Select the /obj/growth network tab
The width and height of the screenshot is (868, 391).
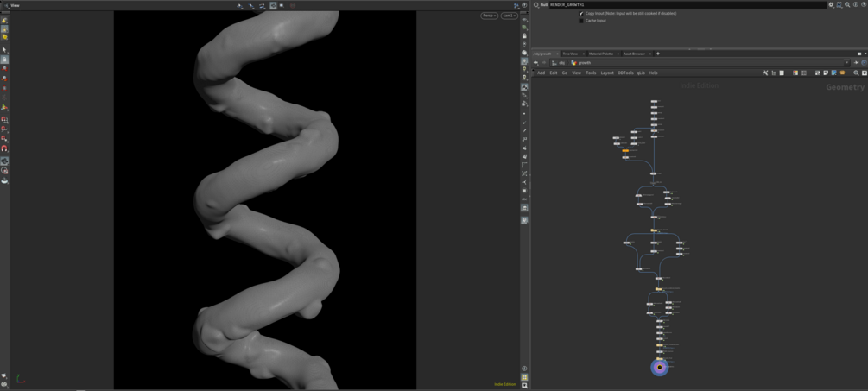542,54
